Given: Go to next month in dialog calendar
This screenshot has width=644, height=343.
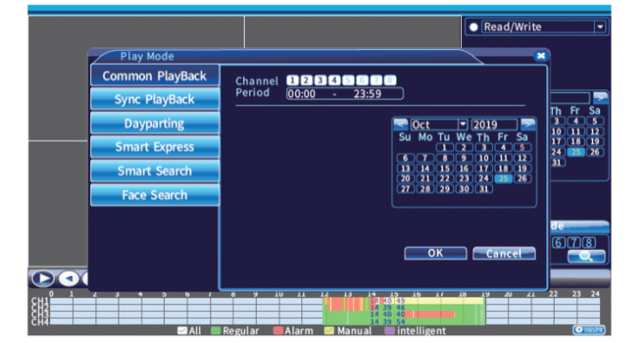Looking at the screenshot, I should click(x=528, y=124).
